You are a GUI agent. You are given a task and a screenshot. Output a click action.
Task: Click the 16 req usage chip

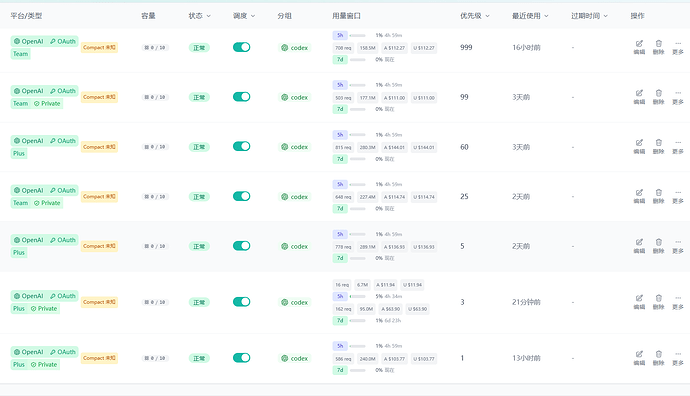[x=342, y=285]
